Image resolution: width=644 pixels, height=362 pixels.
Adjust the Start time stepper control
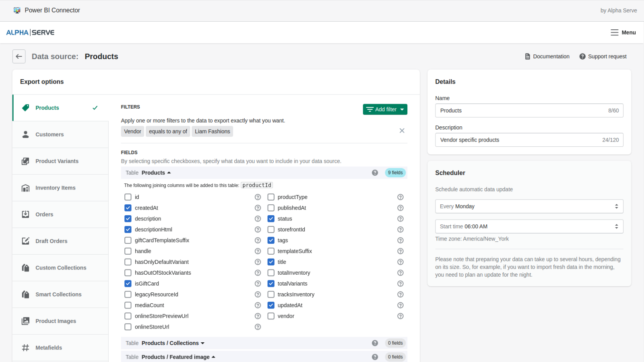[616, 226]
